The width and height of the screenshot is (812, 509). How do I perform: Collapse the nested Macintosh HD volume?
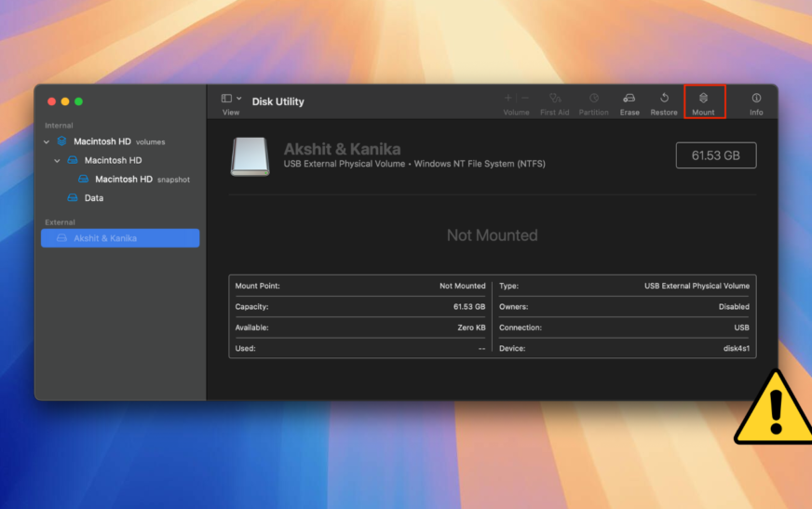click(57, 161)
